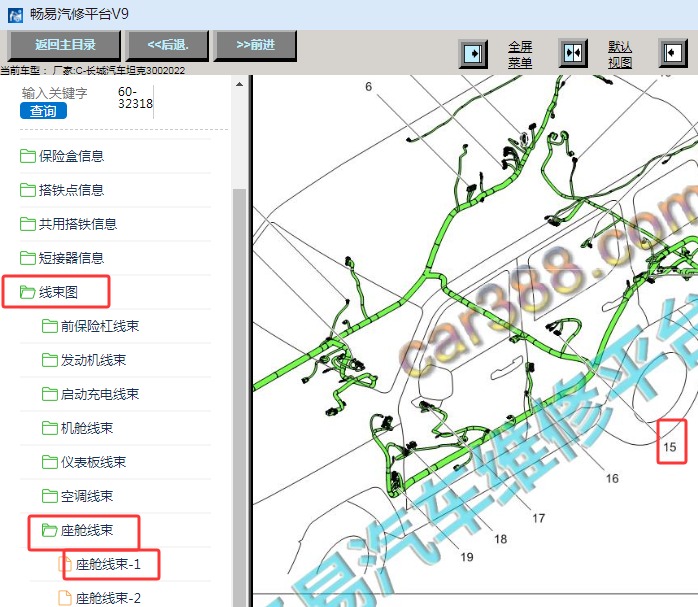Viewport: 698px width, 607px height.
Task: Click the file icon beside 座舱线束-1
Action: click(65, 564)
